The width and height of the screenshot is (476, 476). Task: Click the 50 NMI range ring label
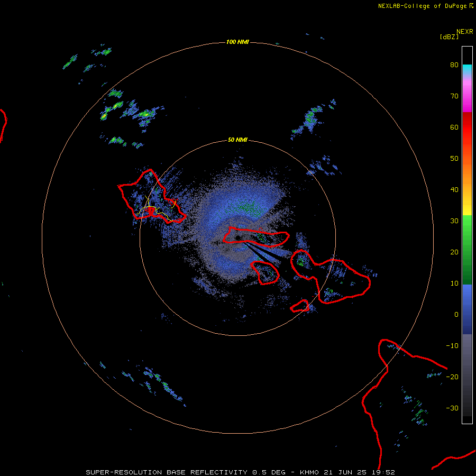tap(237, 140)
